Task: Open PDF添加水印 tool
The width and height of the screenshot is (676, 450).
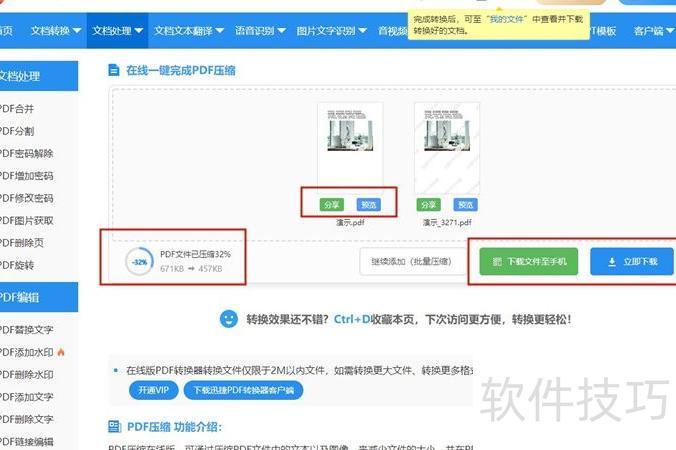Action: [27, 352]
